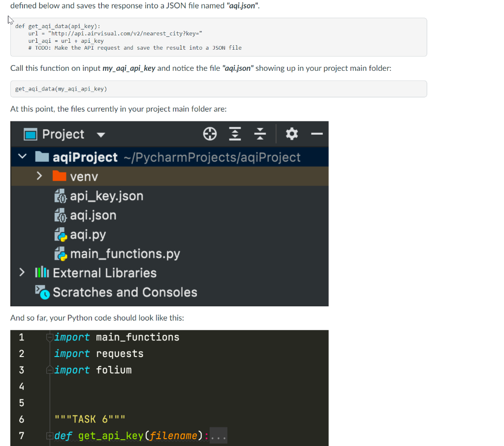The image size is (504, 446).
Task: Select opened file using the crosshair icon
Action: [x=210, y=133]
